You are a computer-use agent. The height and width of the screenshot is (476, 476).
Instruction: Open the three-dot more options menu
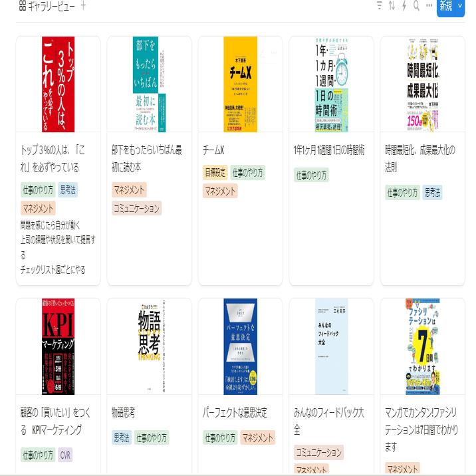click(429, 5)
